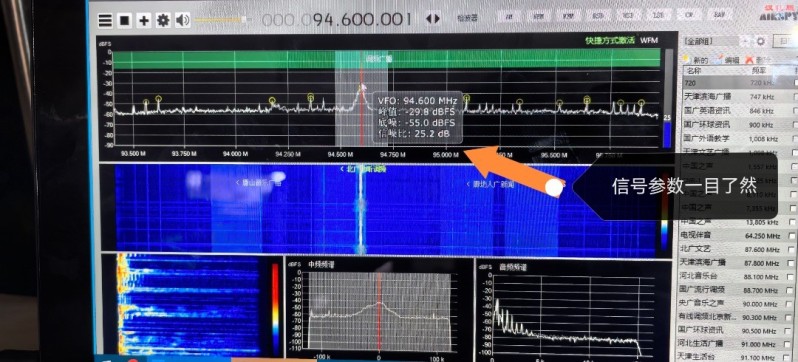This screenshot has height=362, width=798.
Task: Mute audio with the speaker icon
Action: click(x=182, y=20)
